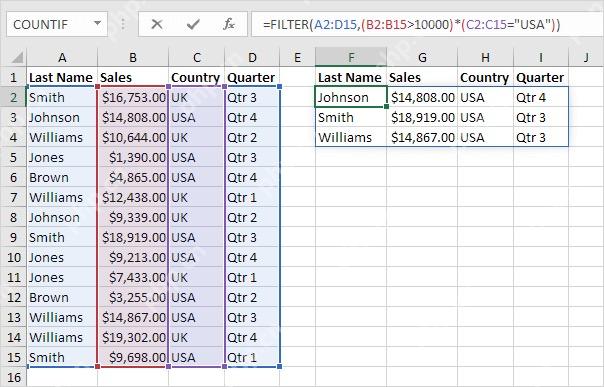Select row 5 header
The height and width of the screenshot is (387, 604).
(13, 157)
